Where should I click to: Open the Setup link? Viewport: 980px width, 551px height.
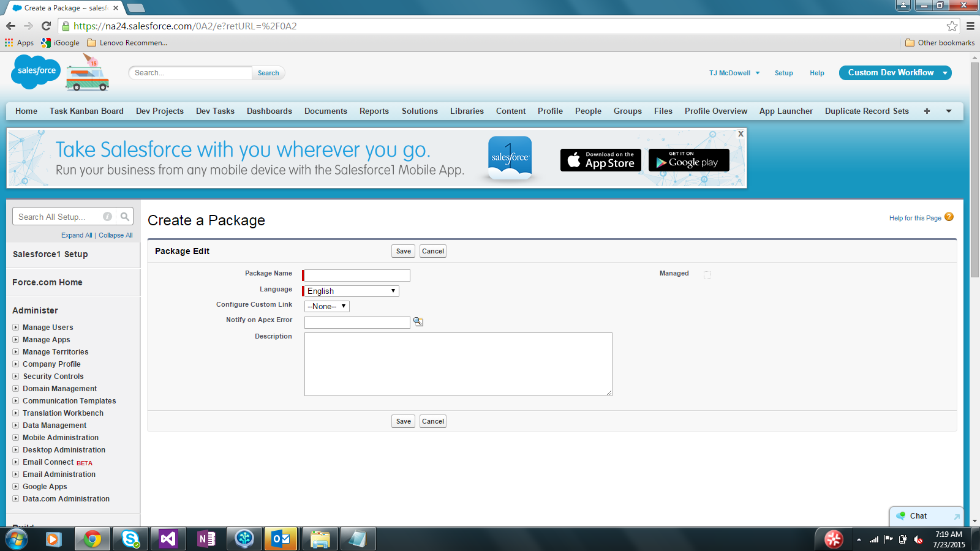coord(783,73)
